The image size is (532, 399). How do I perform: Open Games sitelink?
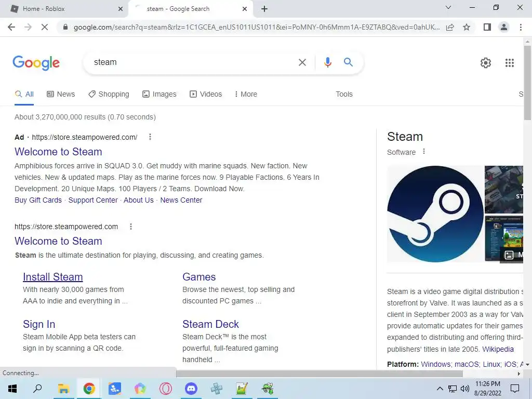[199, 277]
